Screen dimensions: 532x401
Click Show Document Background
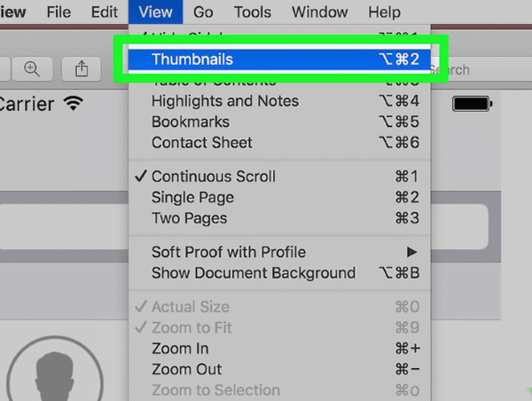click(x=254, y=273)
